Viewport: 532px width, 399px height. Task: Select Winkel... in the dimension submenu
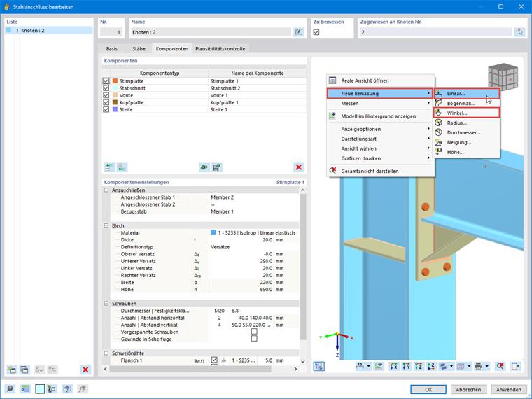(466, 113)
